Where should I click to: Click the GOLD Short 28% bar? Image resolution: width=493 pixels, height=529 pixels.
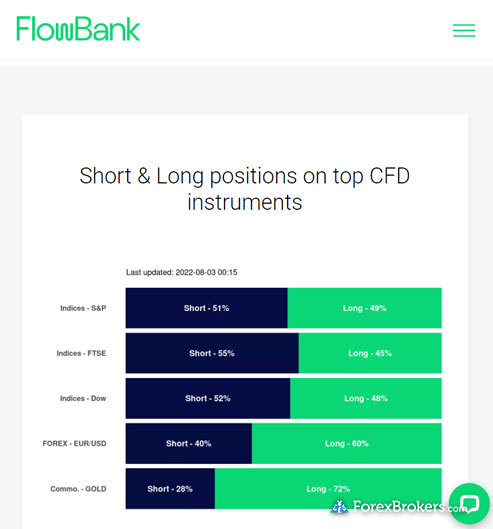click(x=170, y=489)
